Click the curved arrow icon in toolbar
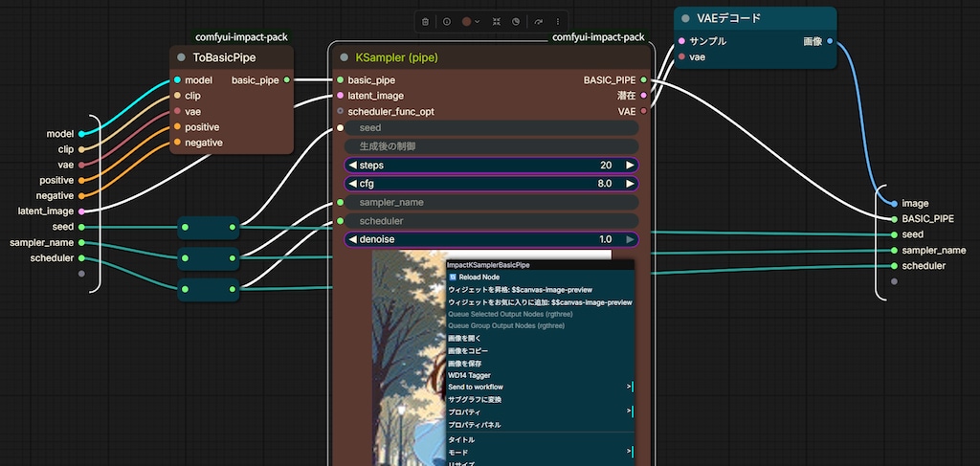Viewport: 980px width, 466px height. 539,21
